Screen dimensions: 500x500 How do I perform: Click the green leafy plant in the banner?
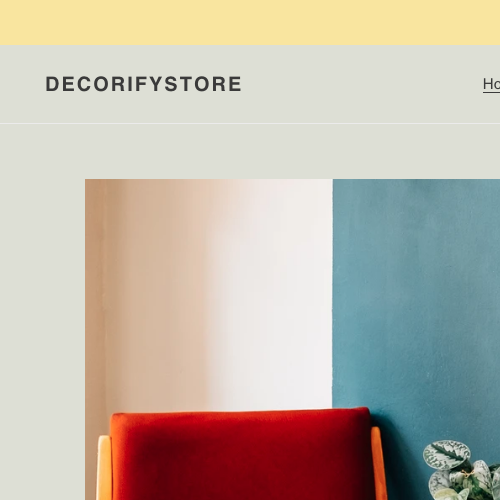[462, 470]
